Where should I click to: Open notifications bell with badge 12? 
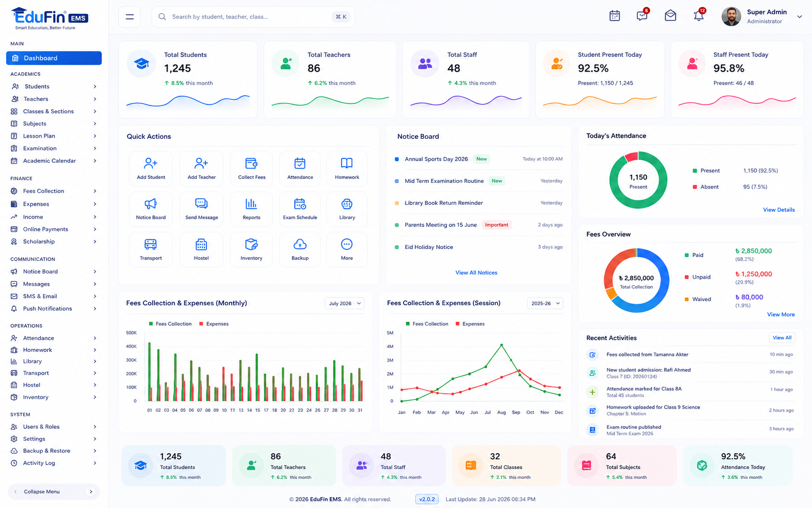click(698, 16)
